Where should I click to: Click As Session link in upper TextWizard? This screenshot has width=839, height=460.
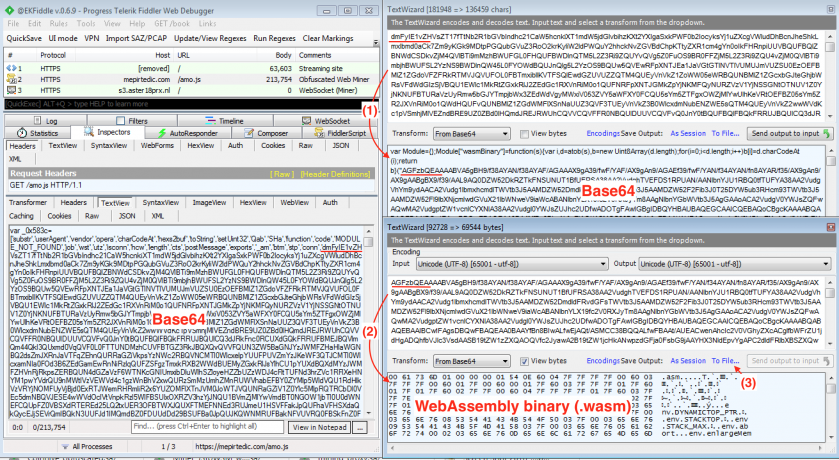pyautogui.click(x=688, y=133)
